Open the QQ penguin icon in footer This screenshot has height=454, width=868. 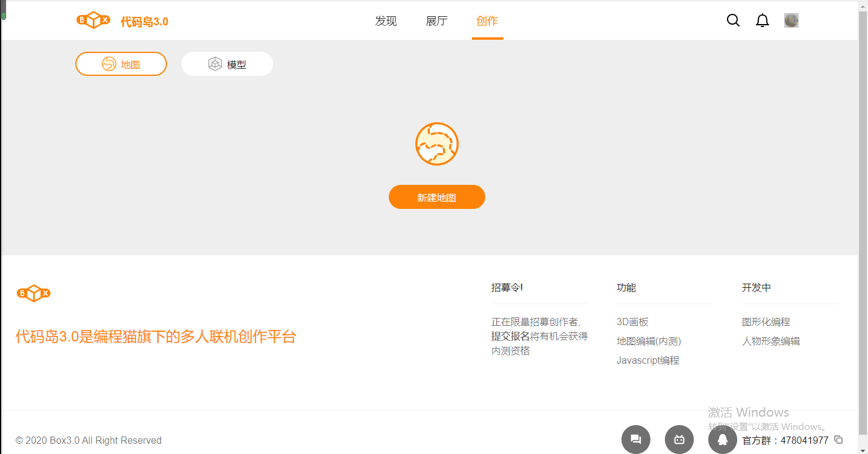(723, 440)
